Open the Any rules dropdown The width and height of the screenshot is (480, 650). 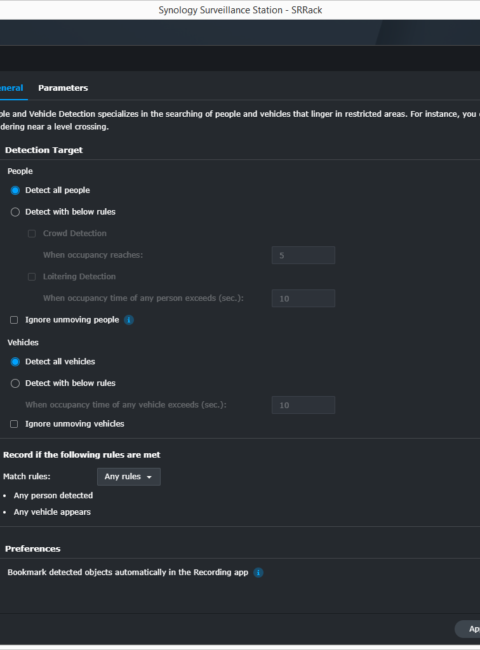(x=128, y=477)
